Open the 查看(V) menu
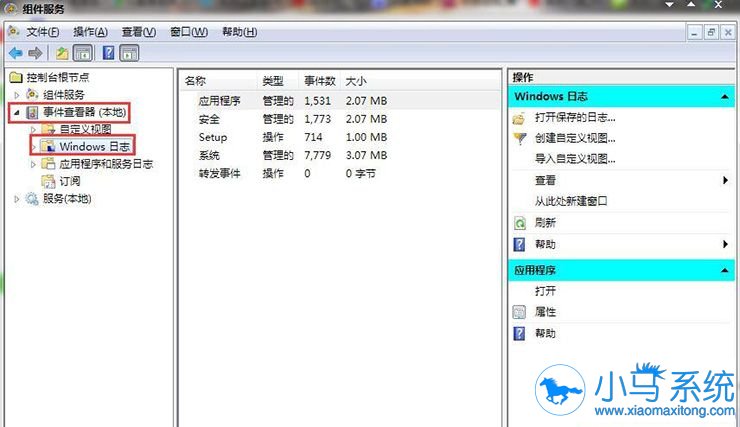Viewport: 740px width, 427px height. tap(139, 32)
